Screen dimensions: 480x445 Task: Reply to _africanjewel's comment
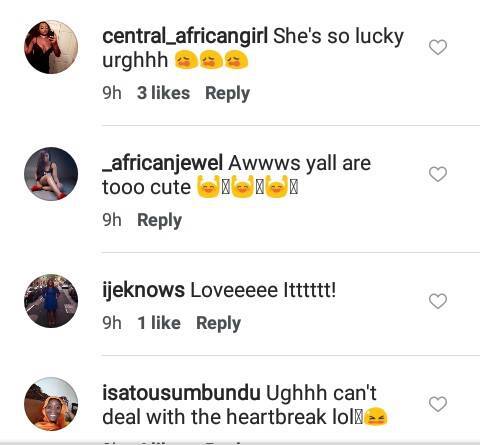point(160,220)
